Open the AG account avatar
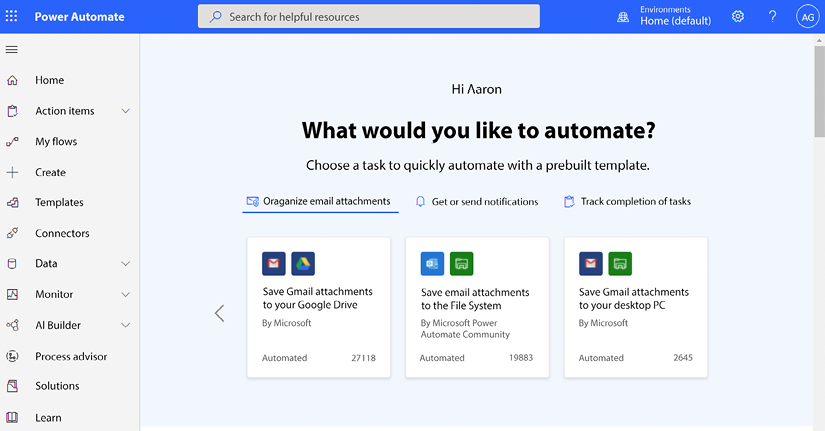Image resolution: width=825 pixels, height=431 pixels. [808, 17]
